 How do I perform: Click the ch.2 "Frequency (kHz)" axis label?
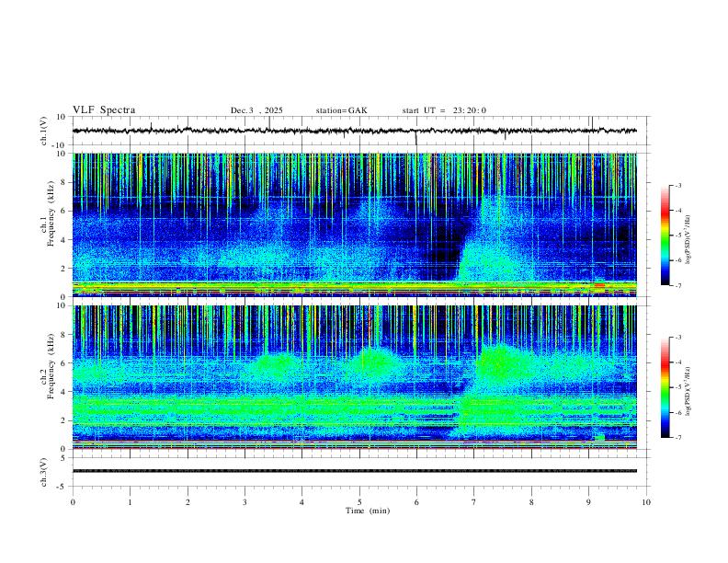coord(51,366)
